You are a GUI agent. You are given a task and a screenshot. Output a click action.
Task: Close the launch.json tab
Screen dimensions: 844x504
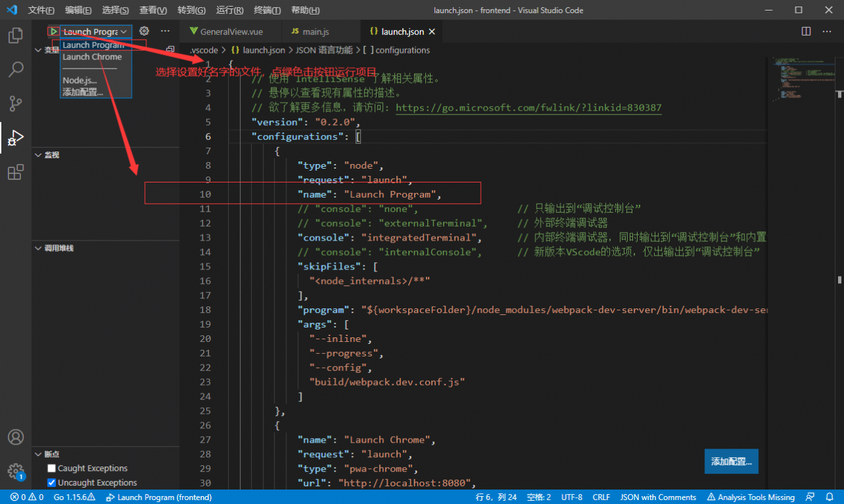[x=431, y=32]
